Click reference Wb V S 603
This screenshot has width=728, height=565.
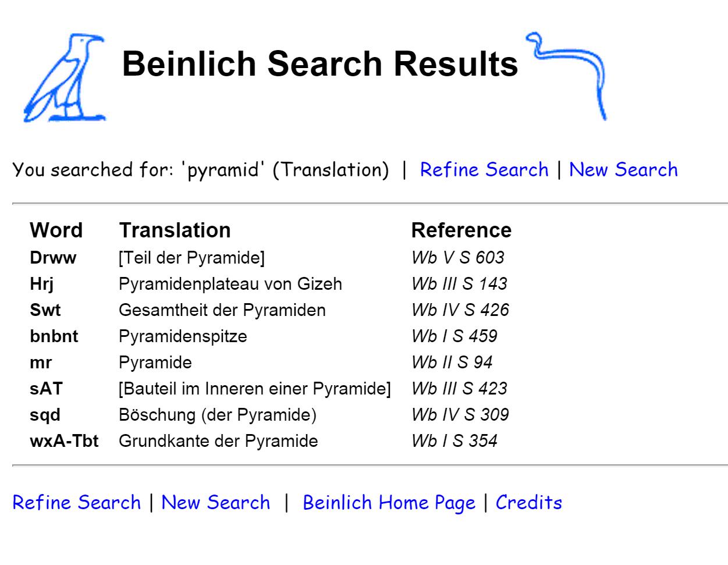(458, 258)
